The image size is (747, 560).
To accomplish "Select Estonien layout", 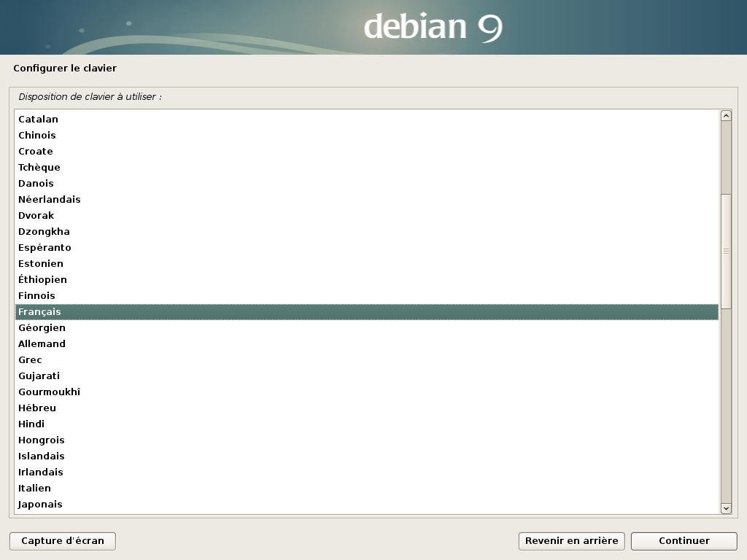I will tap(366, 263).
